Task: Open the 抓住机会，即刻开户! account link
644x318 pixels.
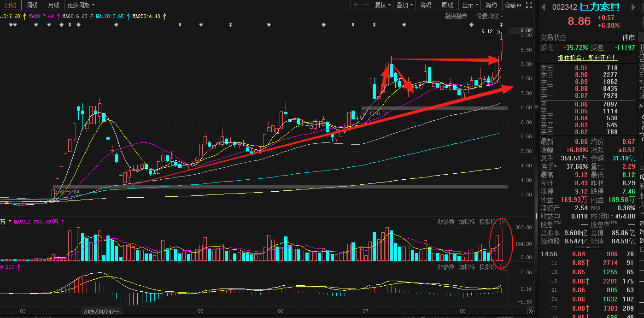Action: click(x=587, y=58)
